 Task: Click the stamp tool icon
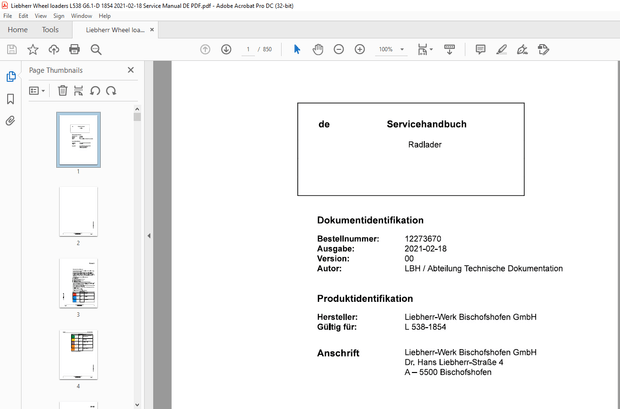[544, 49]
